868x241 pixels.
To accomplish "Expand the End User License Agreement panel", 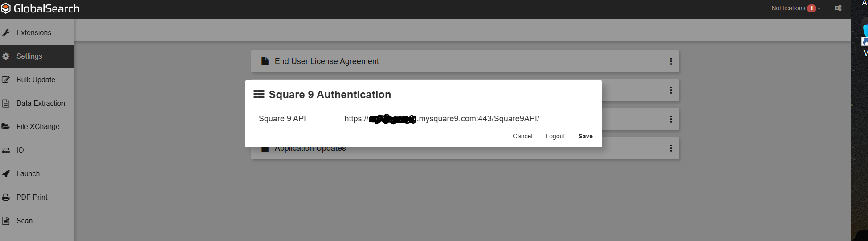I will tap(326, 61).
